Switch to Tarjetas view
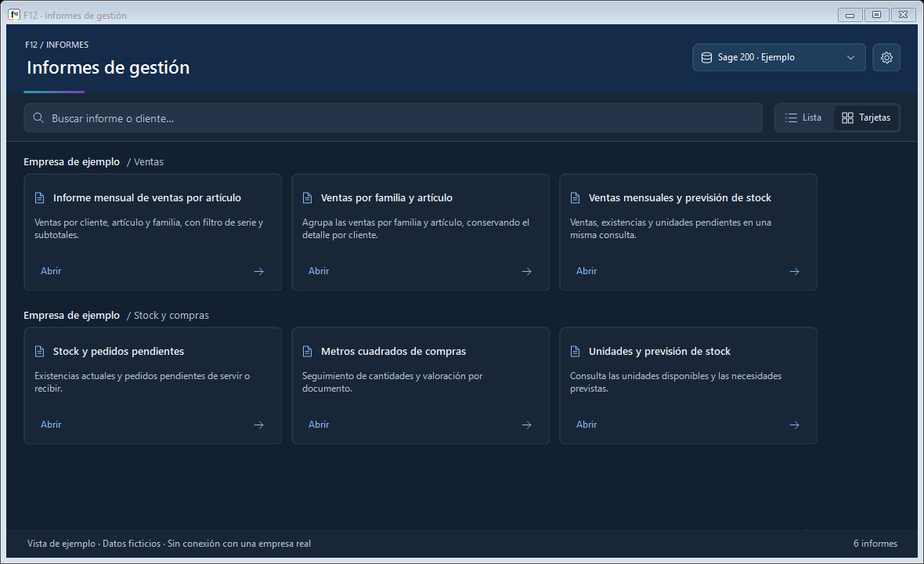The image size is (924, 564). tap(865, 117)
